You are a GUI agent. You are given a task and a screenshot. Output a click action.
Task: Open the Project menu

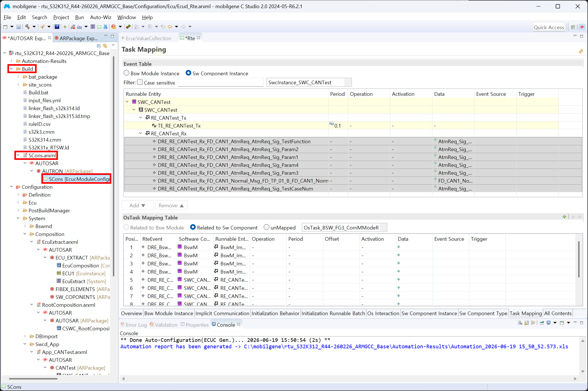61,17
